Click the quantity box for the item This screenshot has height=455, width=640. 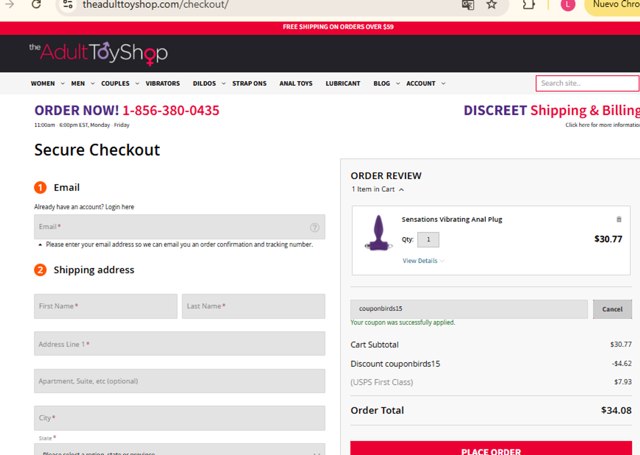point(428,240)
